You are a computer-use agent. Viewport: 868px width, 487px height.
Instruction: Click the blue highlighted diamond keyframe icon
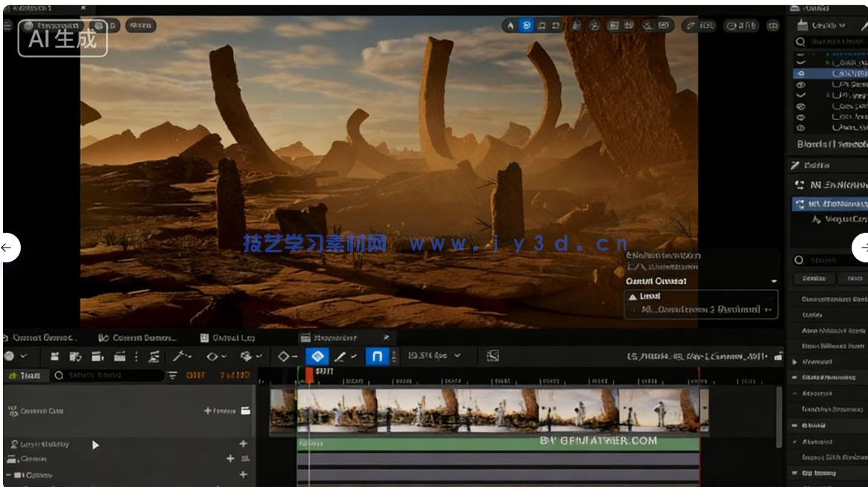318,357
